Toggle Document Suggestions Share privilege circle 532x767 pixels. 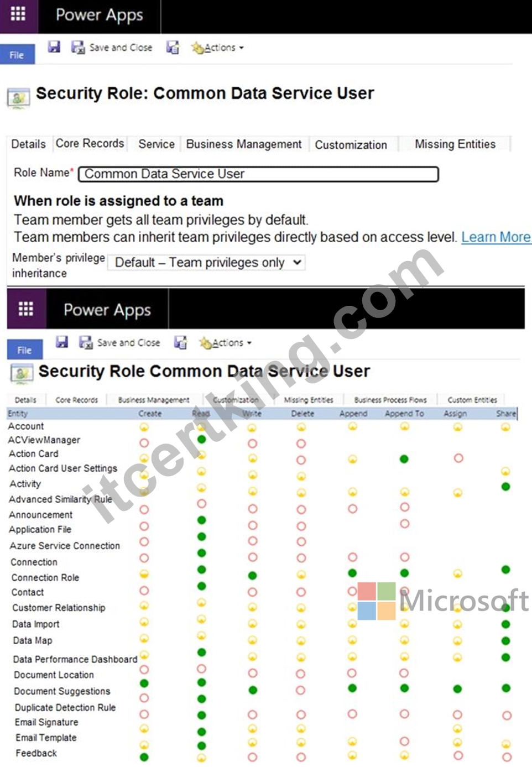(x=505, y=689)
